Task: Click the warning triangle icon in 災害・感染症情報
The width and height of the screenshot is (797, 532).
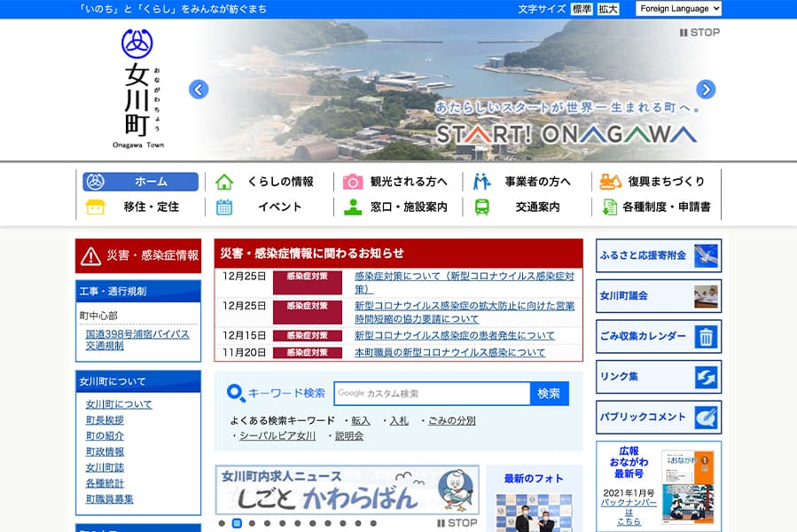Action: point(91,256)
